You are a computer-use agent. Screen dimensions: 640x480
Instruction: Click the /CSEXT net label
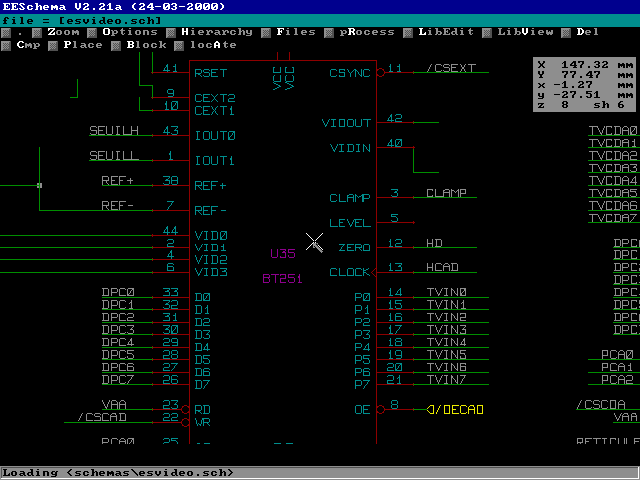[x=451, y=68]
